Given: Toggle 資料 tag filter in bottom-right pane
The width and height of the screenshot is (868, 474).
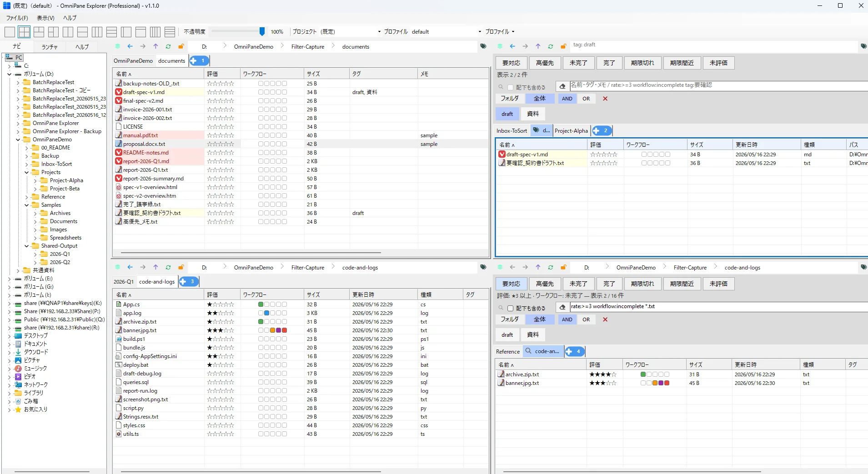Looking at the screenshot, I should click(533, 335).
